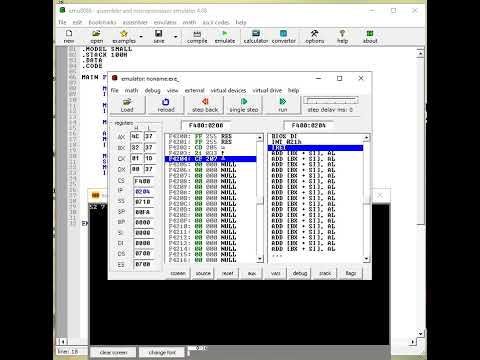The width and height of the screenshot is (480, 360).
Task: Open the bookmarks menu
Action: point(102,22)
